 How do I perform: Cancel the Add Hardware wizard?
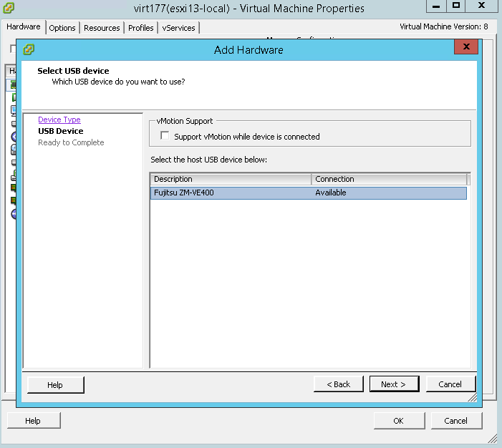click(450, 384)
